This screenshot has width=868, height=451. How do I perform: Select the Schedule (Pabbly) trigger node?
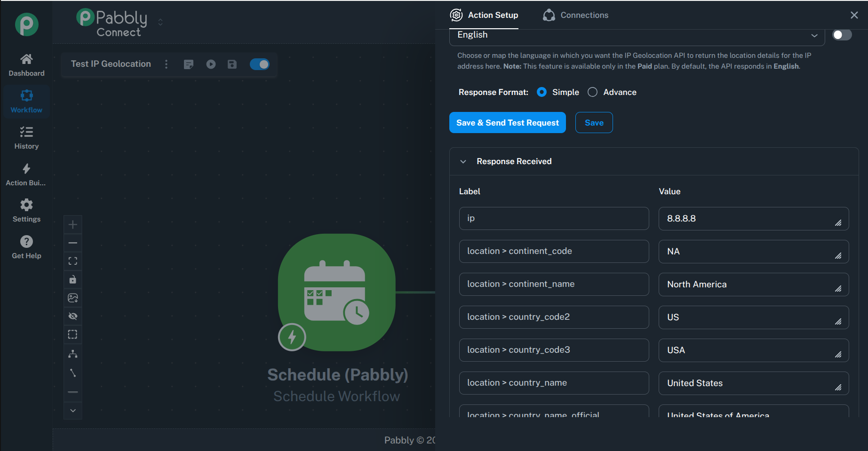(x=337, y=292)
